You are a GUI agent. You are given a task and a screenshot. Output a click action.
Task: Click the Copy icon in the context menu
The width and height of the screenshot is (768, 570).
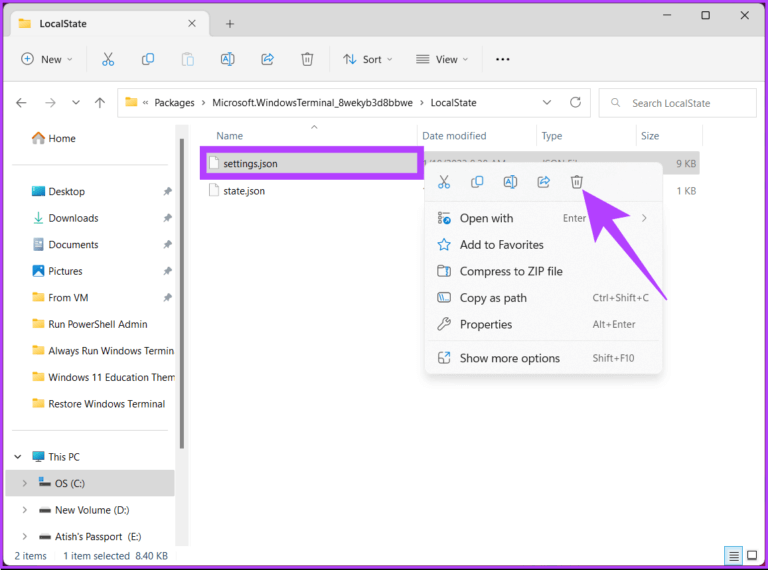click(x=477, y=182)
